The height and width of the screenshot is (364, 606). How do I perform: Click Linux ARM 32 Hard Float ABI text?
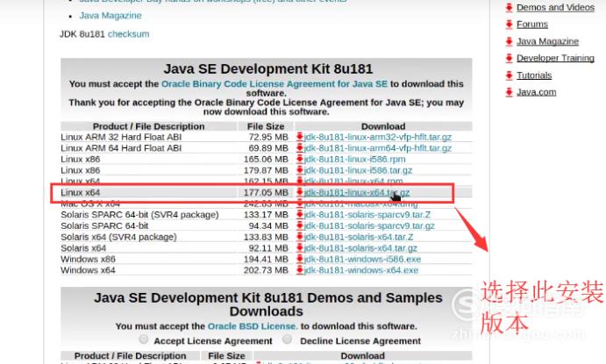click(x=121, y=137)
